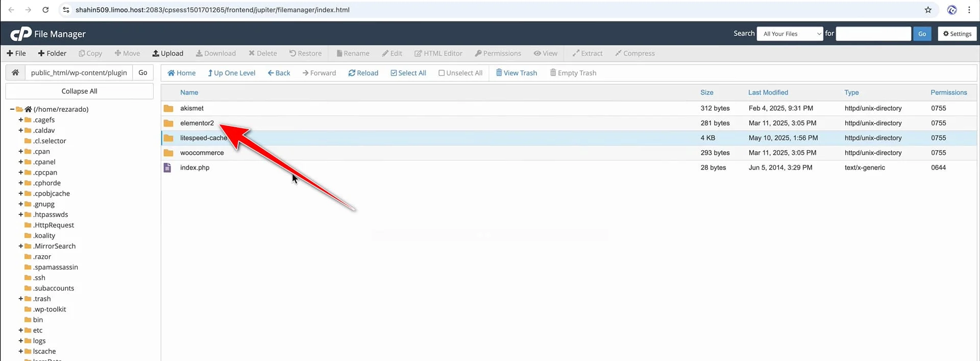Click the index.php file icon
This screenshot has width=980, height=361.
(x=167, y=167)
